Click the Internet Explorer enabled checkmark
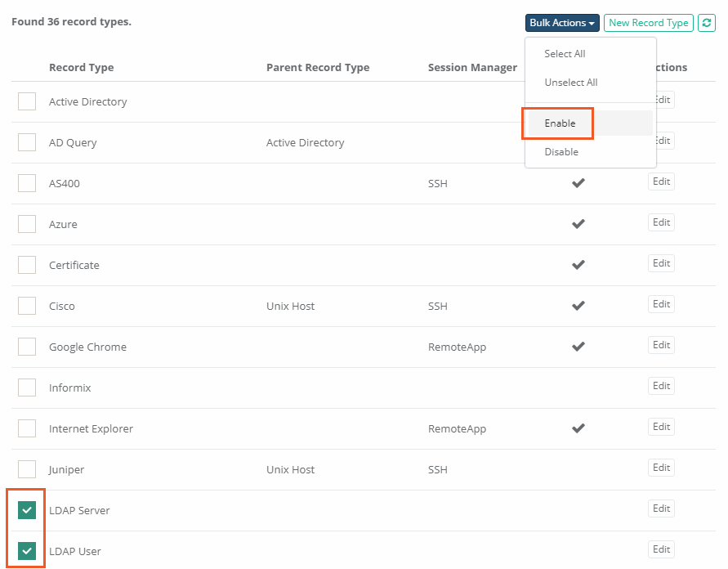The width and height of the screenshot is (728, 569). 578,428
